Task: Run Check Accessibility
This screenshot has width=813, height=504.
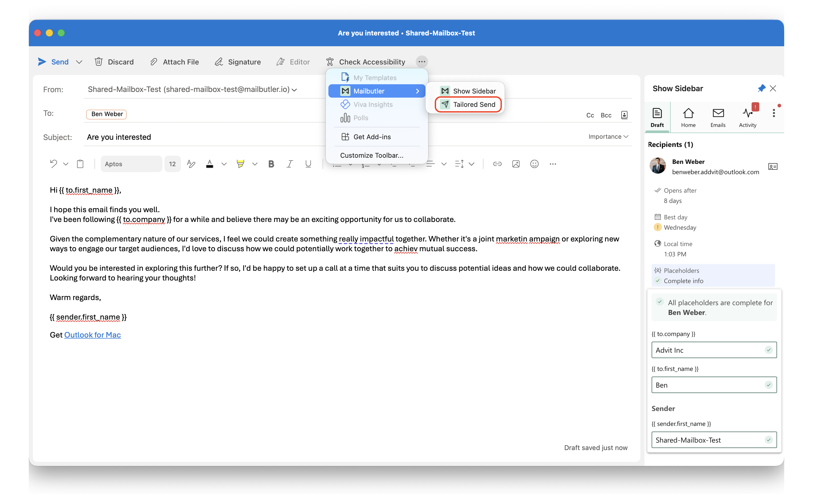Action: (x=365, y=62)
